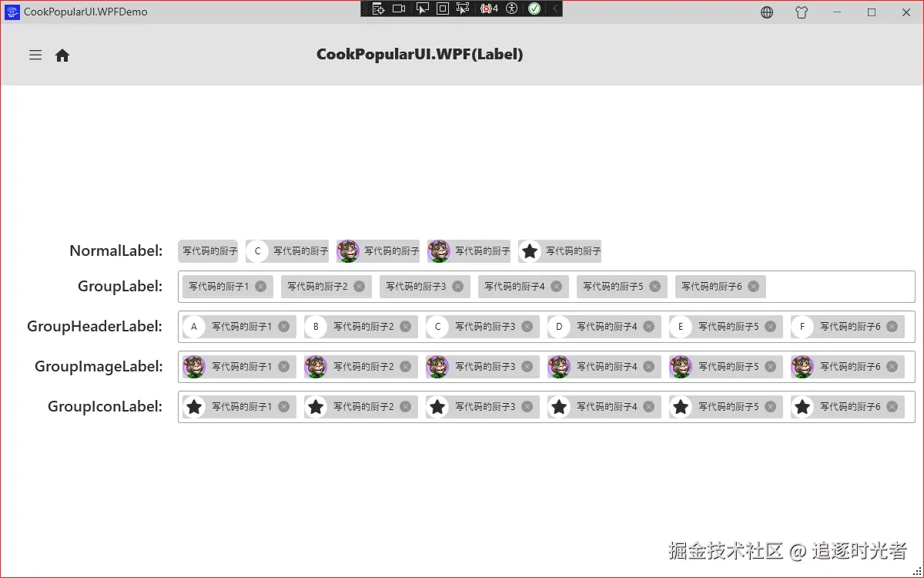Screen dimensions: 924x578
Task: Click the GroupHeaderLabel: row caption
Action: (95, 327)
